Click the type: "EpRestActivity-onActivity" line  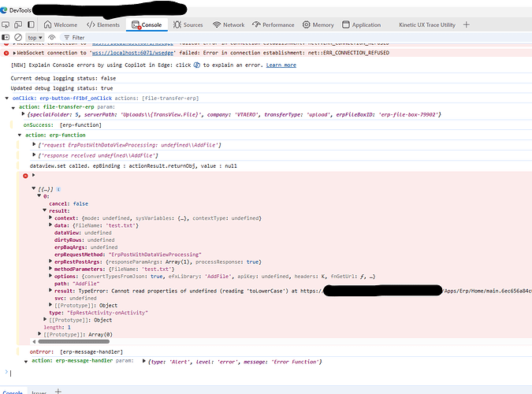click(99, 313)
